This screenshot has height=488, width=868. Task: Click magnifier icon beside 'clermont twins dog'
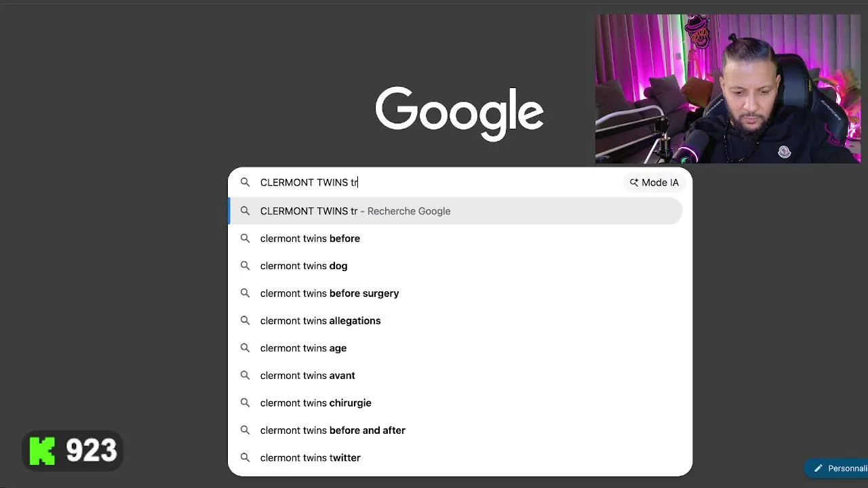coord(245,266)
